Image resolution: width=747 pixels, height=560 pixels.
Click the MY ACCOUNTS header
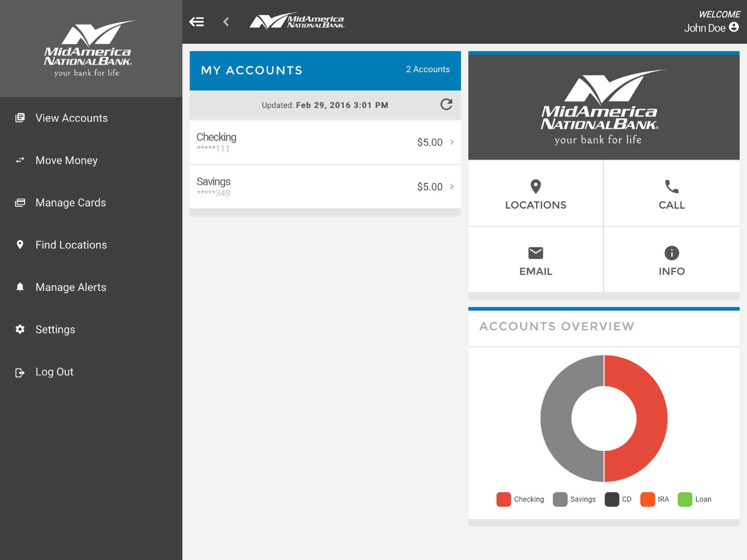click(252, 70)
